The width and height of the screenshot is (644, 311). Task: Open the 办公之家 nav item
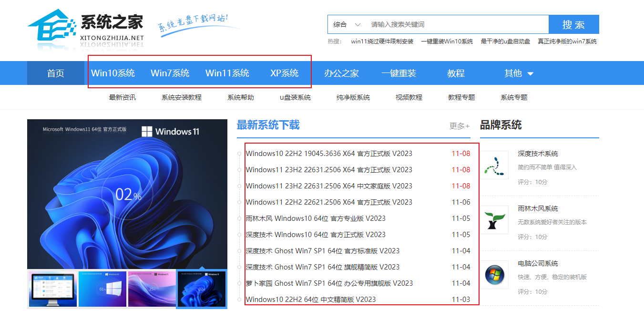[342, 73]
